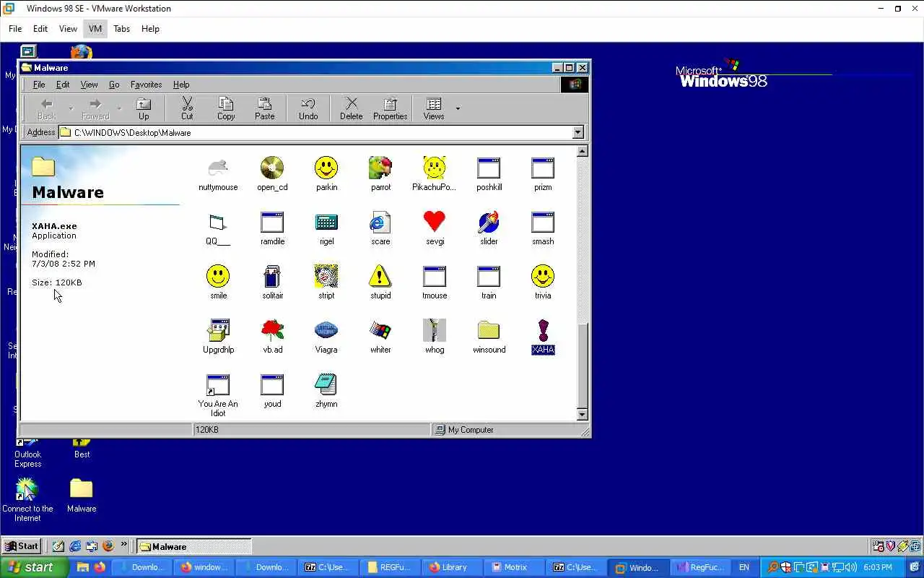Open the Forward history dropdown arrow
The width and height of the screenshot is (924, 578).
pos(119,108)
